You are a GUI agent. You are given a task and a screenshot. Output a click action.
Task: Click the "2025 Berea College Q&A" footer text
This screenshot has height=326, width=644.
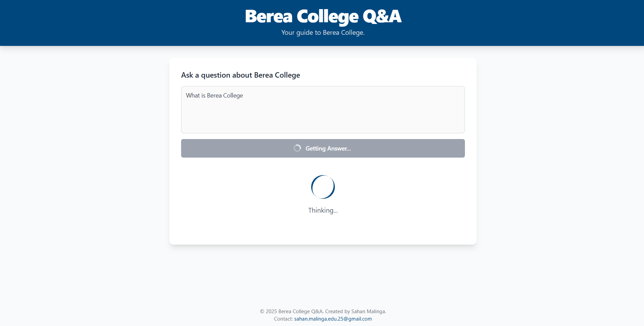point(294,311)
